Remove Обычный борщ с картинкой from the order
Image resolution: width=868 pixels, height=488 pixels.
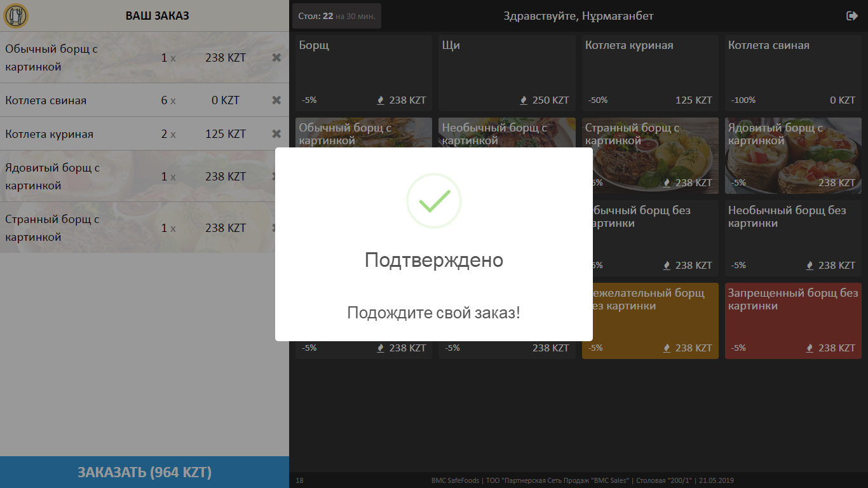(276, 57)
